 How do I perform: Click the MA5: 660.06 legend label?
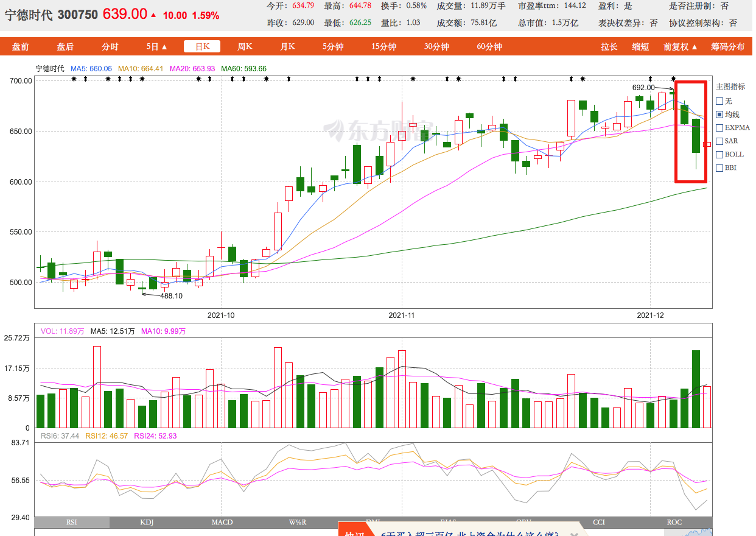(91, 69)
